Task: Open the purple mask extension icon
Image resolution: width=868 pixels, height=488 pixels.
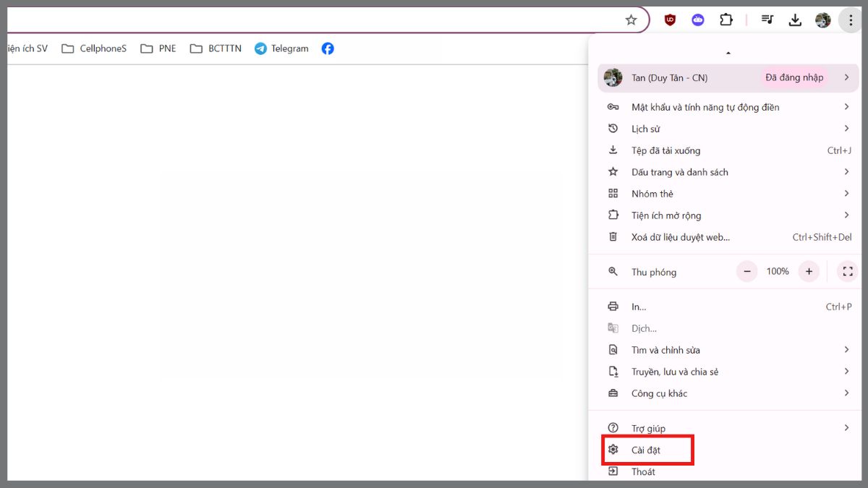Action: point(698,20)
